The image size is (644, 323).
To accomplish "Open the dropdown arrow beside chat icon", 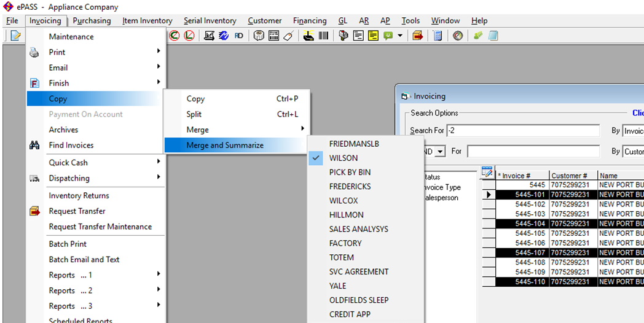I will pos(400,36).
